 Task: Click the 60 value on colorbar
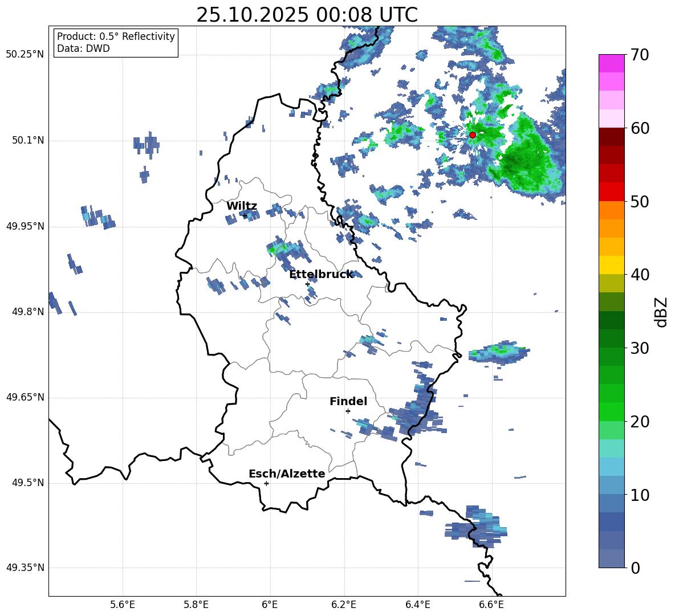pos(639,128)
